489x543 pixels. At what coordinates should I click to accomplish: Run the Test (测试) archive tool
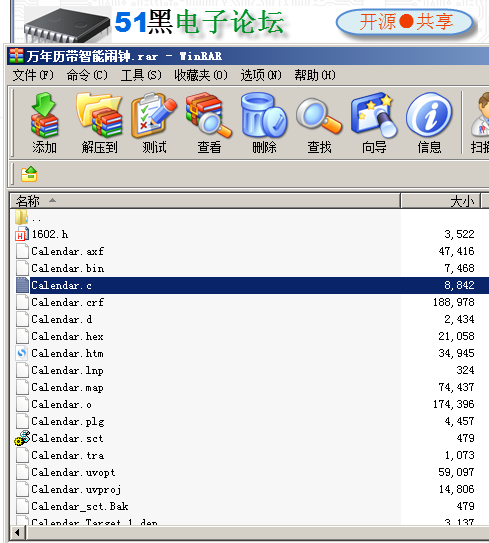[154, 123]
